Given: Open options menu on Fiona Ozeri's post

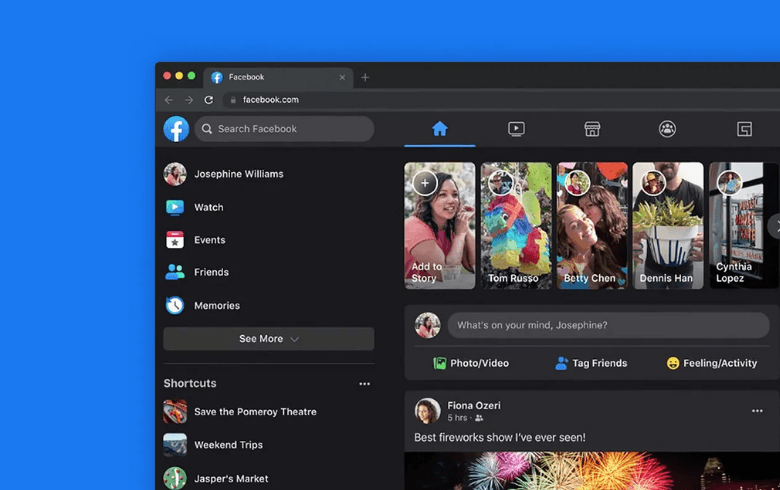Looking at the screenshot, I should click(x=757, y=411).
